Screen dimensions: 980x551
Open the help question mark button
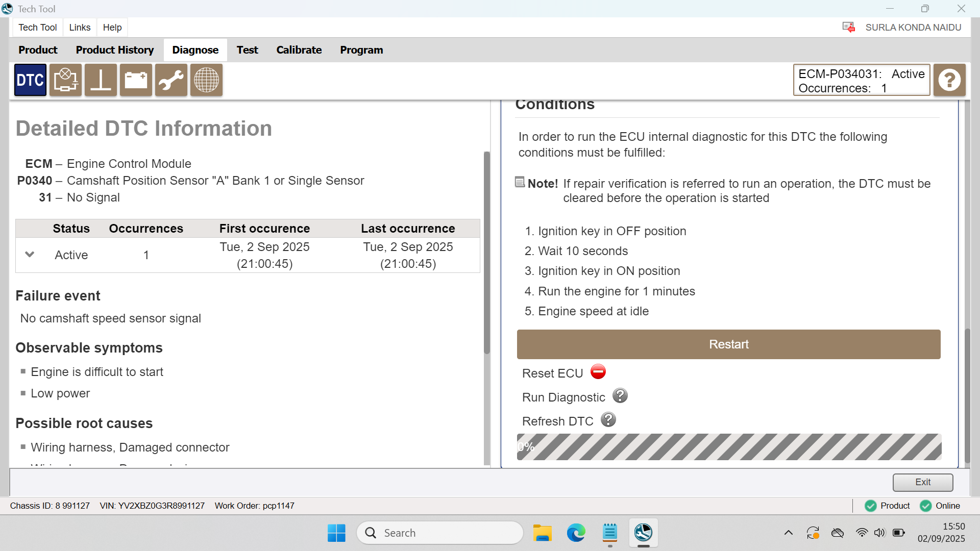coord(949,80)
